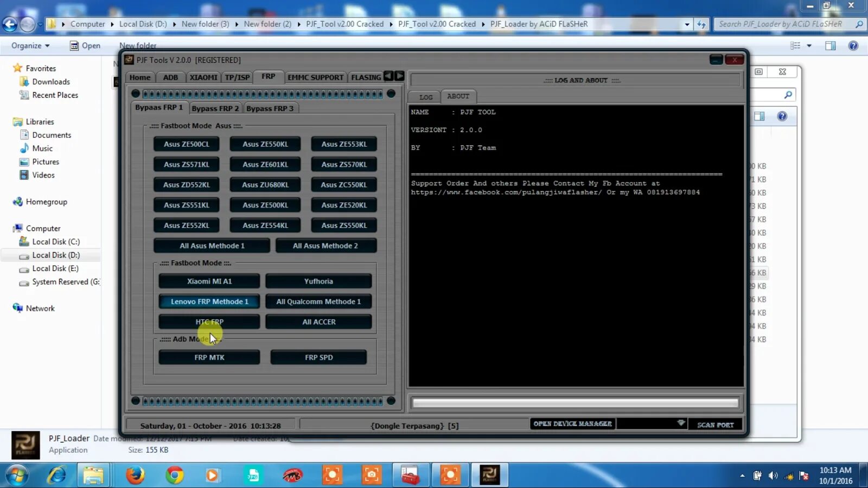Screen dimensions: 868x488
Task: Click the Asus ZE500CL button
Action: [x=187, y=144]
